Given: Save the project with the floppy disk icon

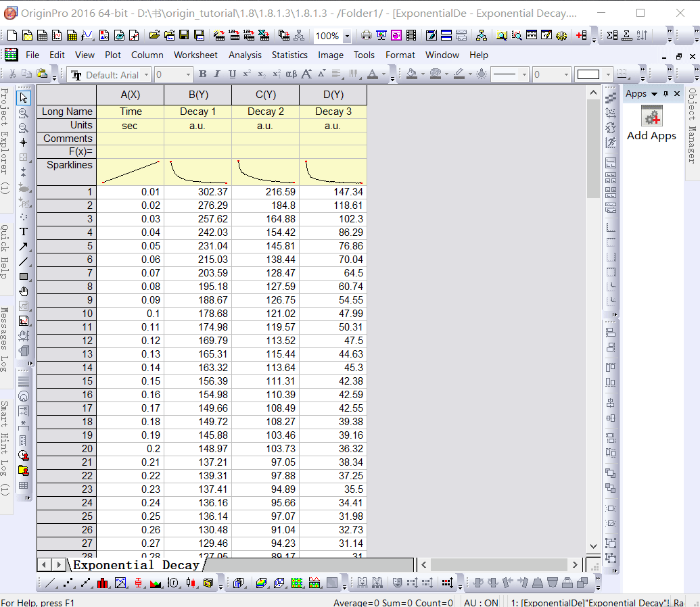Looking at the screenshot, I should tap(184, 35).
